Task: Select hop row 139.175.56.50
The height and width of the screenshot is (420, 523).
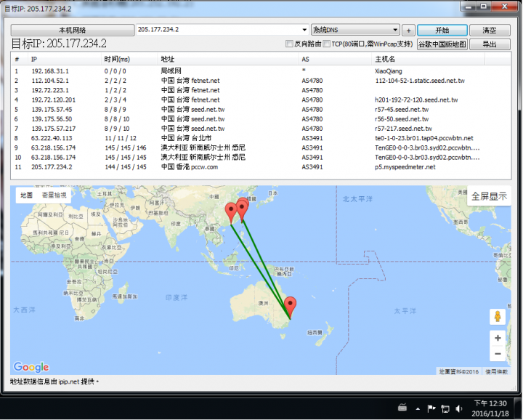Action: tap(261, 119)
